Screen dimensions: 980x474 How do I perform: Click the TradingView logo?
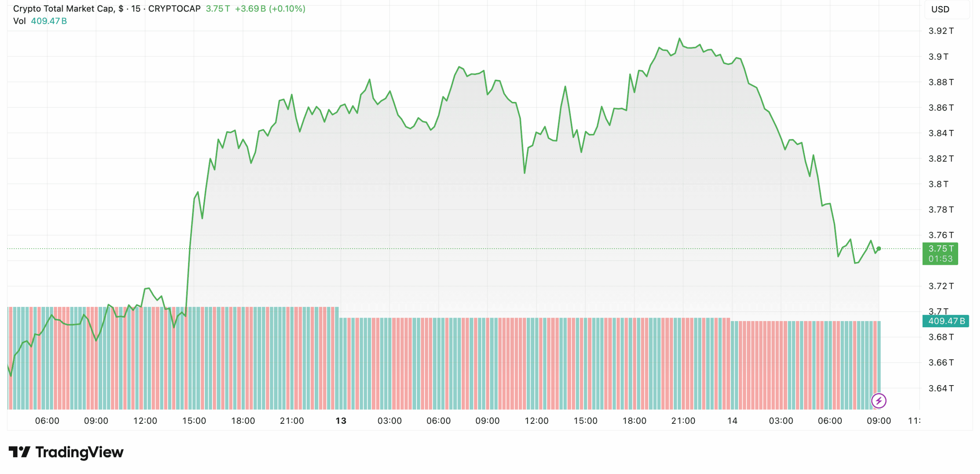pyautogui.click(x=66, y=452)
